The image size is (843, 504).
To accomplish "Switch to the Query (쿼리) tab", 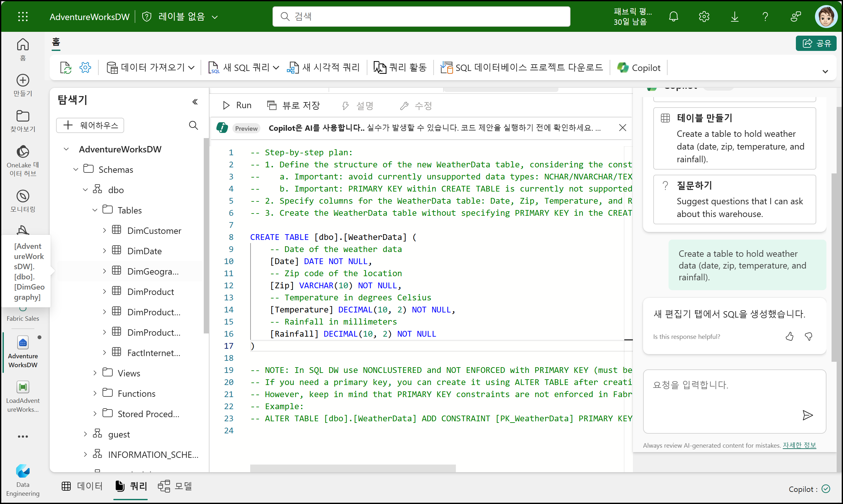I will point(131,486).
